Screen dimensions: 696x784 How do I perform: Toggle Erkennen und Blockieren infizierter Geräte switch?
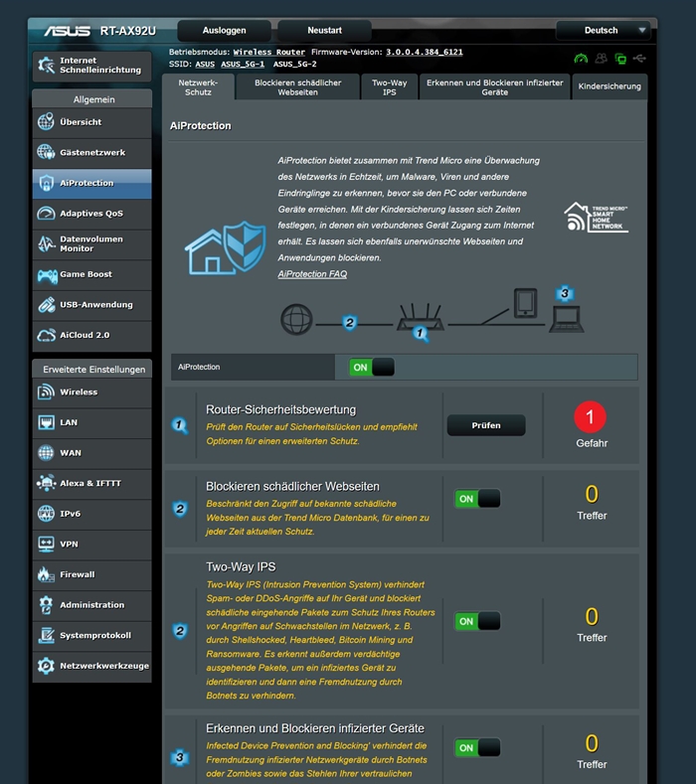(x=477, y=747)
